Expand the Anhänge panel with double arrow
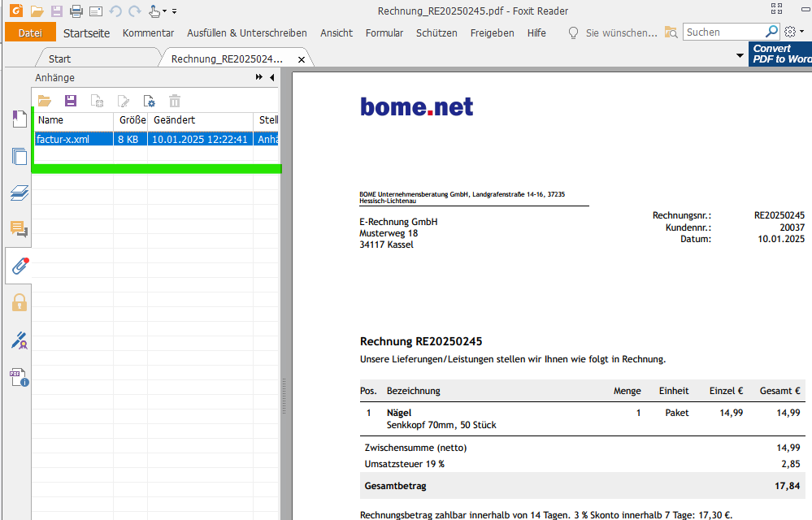 (x=259, y=77)
